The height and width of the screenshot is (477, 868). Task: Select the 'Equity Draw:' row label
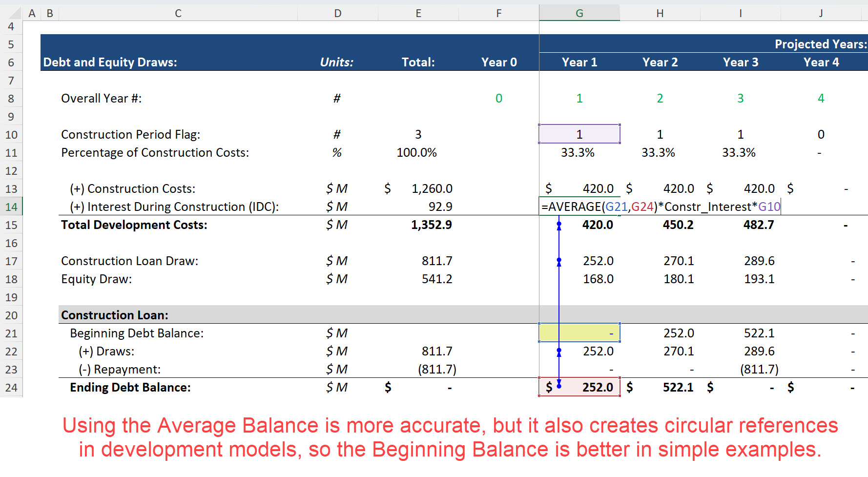point(97,279)
